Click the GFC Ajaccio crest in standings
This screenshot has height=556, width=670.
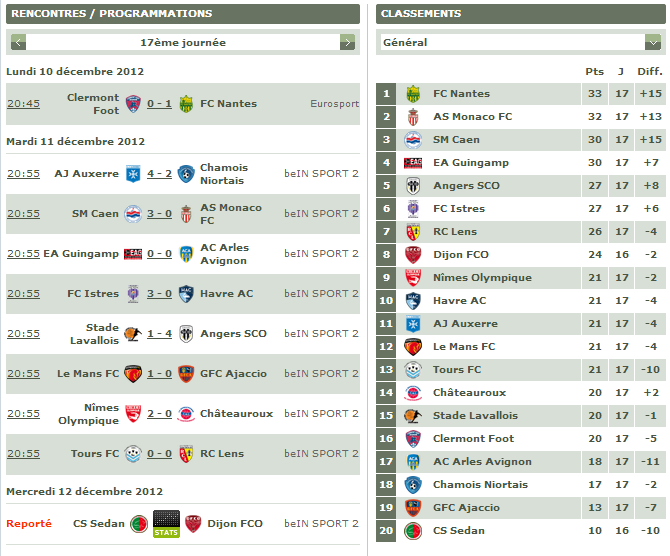(x=413, y=508)
